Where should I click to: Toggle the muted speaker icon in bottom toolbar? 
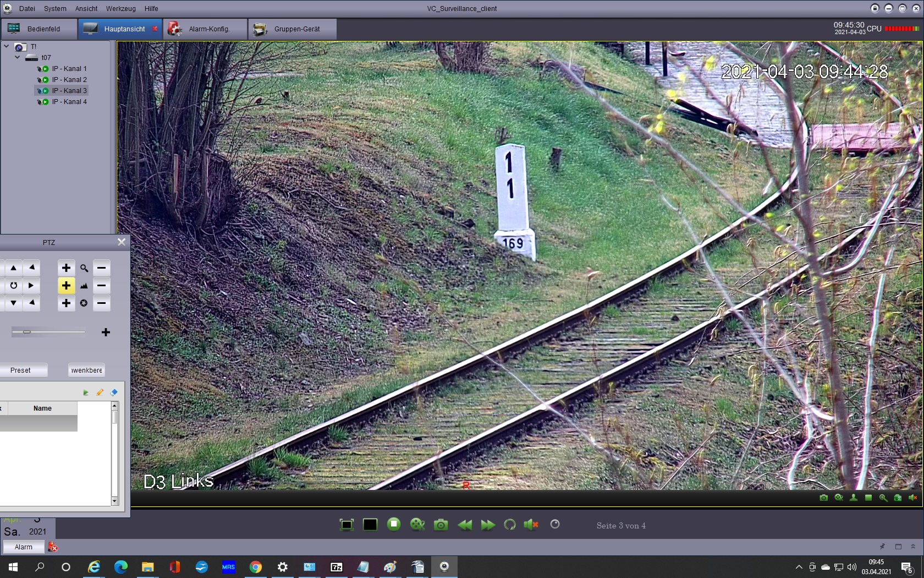coord(531,525)
